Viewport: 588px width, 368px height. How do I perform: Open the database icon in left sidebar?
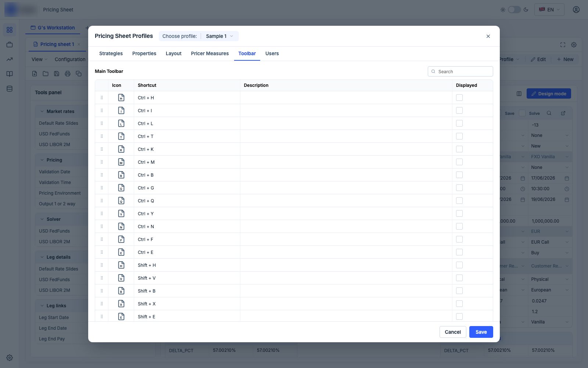(10, 89)
